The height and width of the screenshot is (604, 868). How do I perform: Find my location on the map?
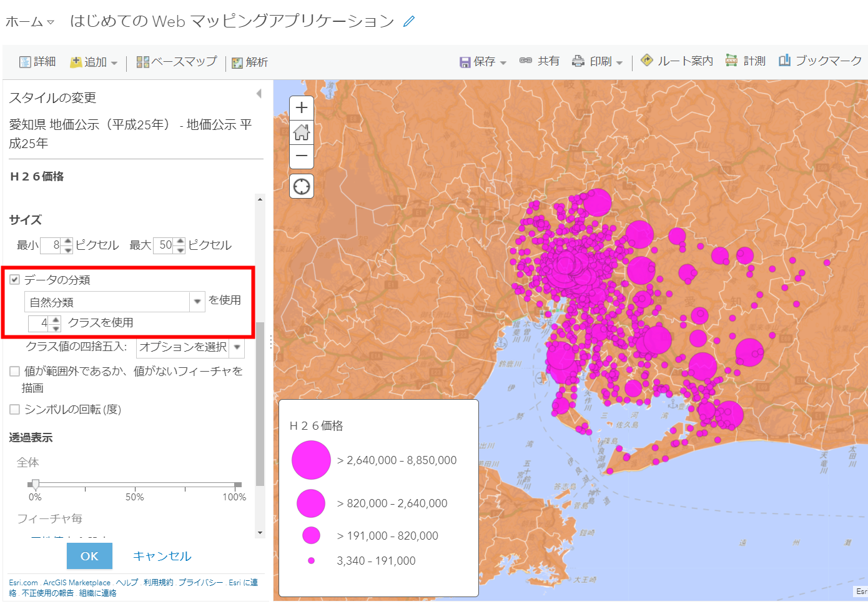(302, 186)
